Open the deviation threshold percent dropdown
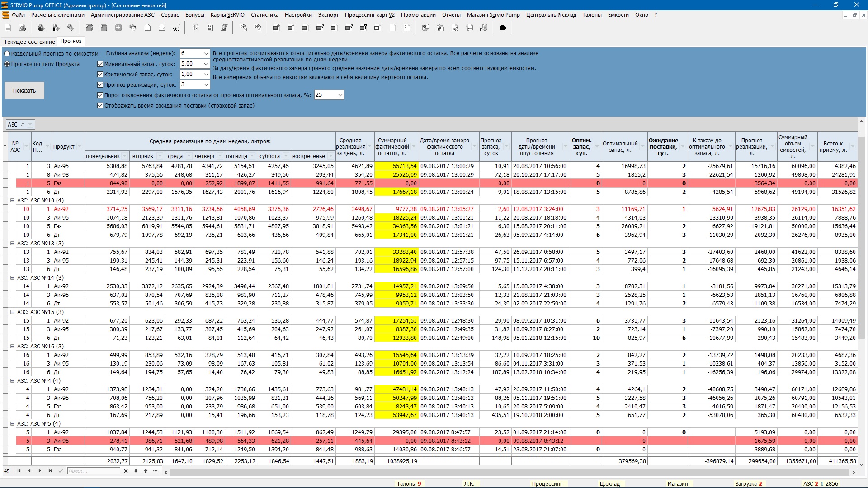The image size is (868, 488). [340, 95]
